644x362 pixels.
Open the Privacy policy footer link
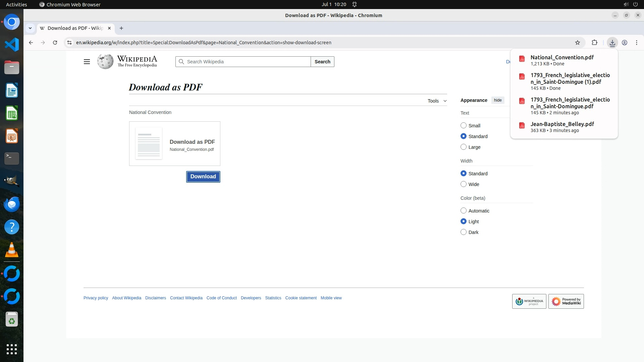[96, 298]
